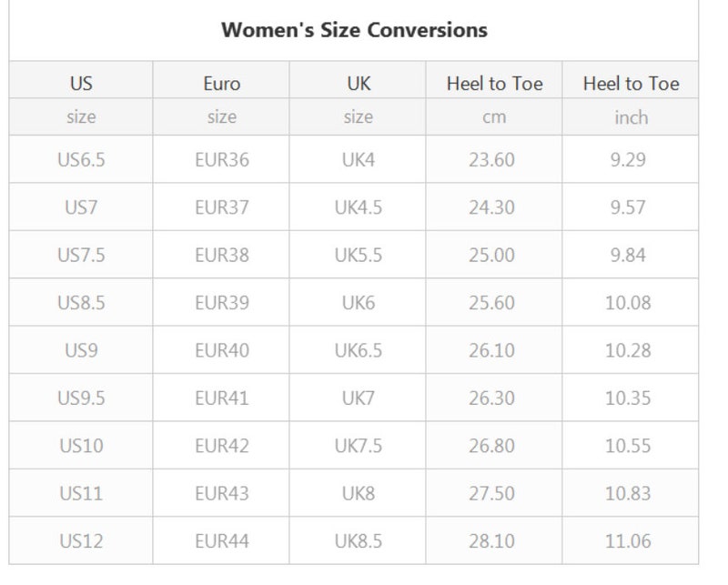Select the US12 cell

[x=81, y=541]
